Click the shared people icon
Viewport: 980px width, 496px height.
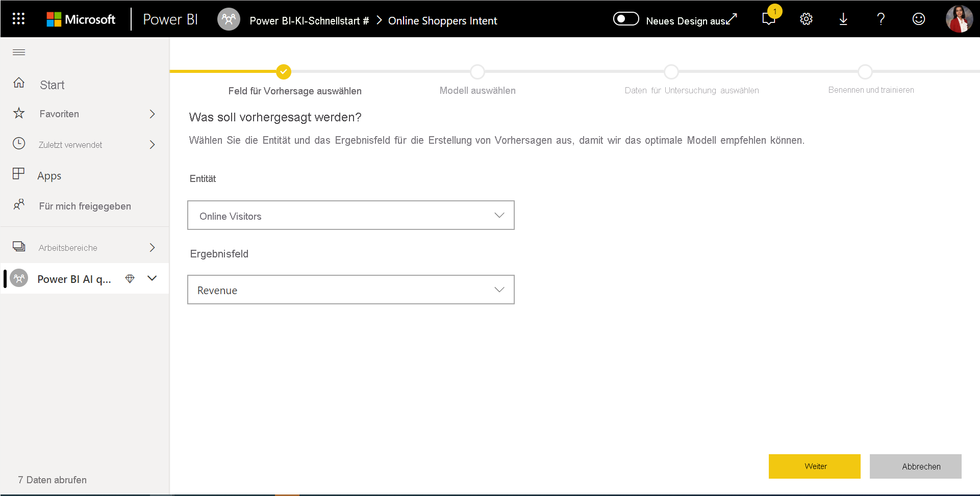click(x=19, y=204)
